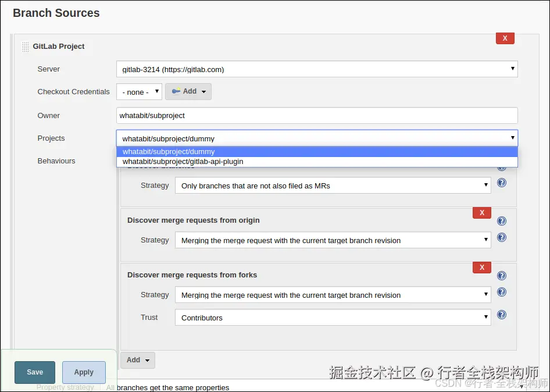550x392 pixels.
Task: Open help for Discover merge requests from origin
Action: (502, 221)
